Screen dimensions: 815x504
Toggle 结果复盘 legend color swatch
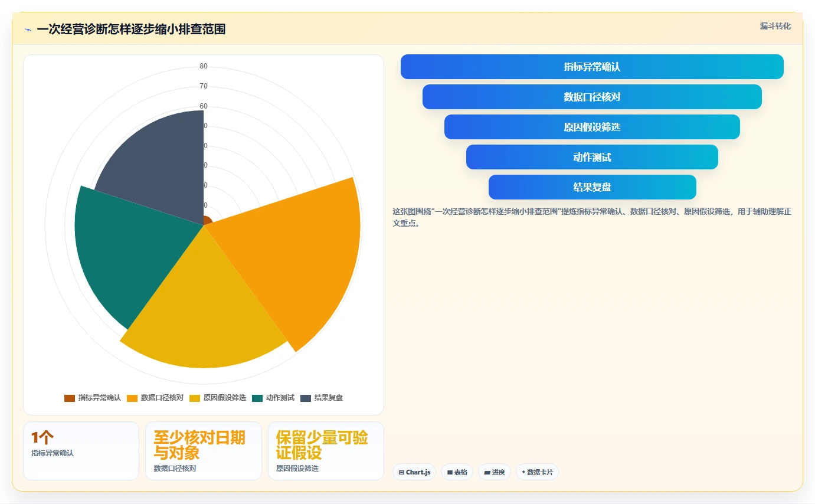pos(306,398)
